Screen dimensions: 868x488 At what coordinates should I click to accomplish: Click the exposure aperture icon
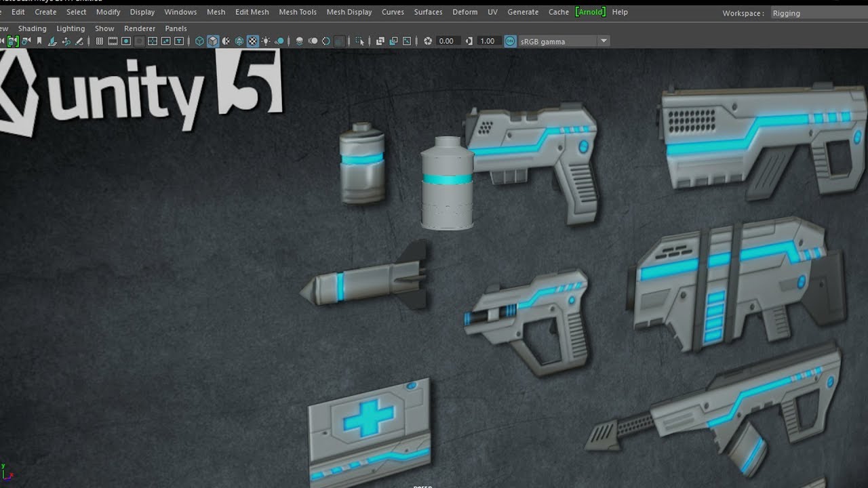[428, 41]
